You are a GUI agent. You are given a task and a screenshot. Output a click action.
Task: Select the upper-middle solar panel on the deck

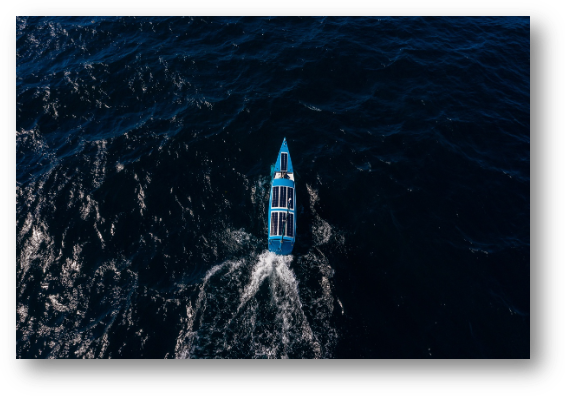(x=283, y=197)
